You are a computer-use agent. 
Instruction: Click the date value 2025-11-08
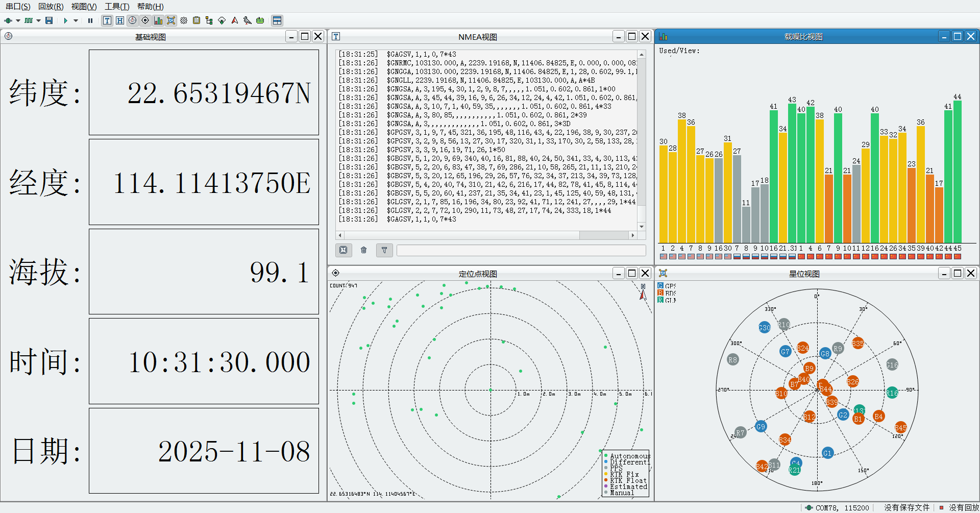click(x=234, y=452)
